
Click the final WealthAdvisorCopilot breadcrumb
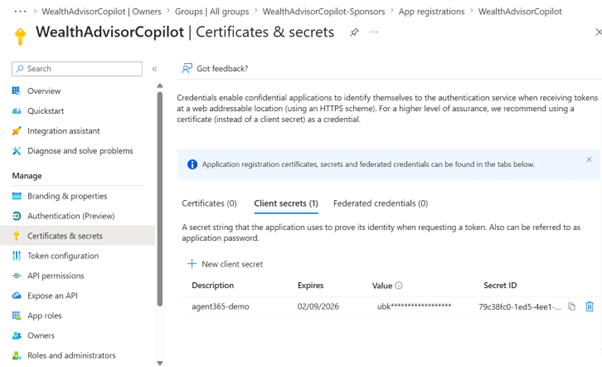pos(520,12)
